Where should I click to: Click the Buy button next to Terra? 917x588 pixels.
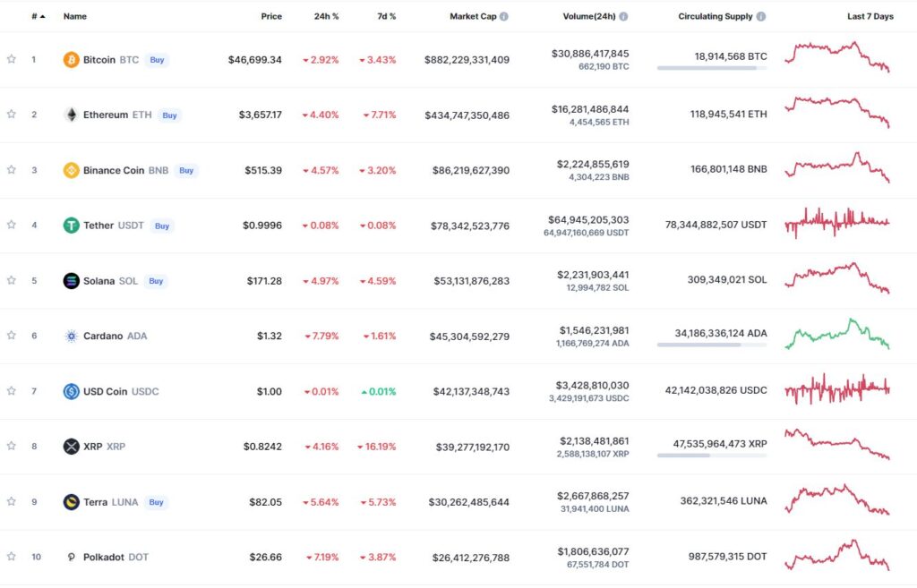(x=156, y=502)
